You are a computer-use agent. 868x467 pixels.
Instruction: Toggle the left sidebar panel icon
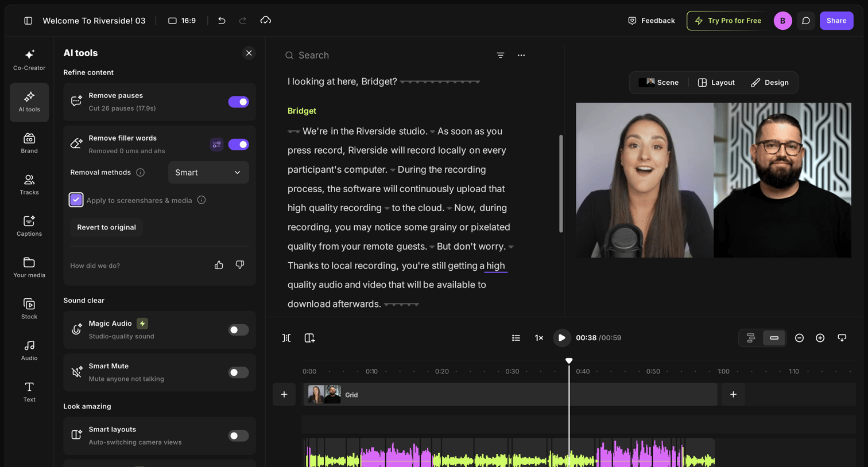click(28, 21)
